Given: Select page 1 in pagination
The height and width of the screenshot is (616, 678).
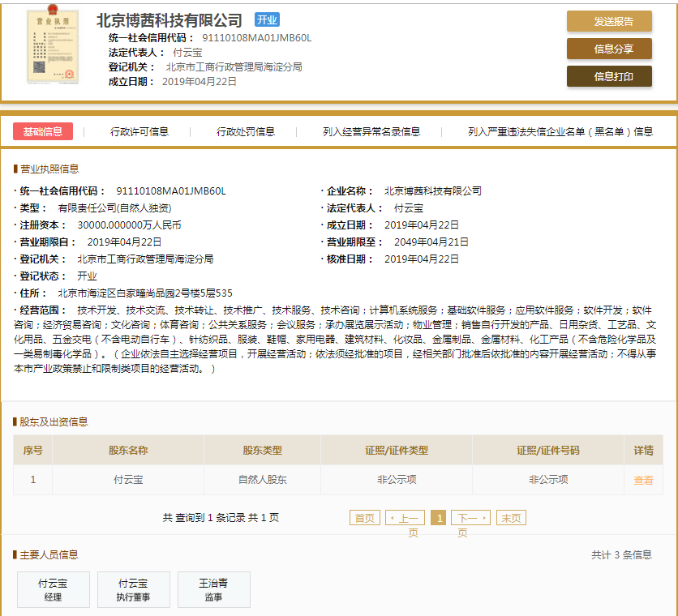Looking at the screenshot, I should (438, 518).
